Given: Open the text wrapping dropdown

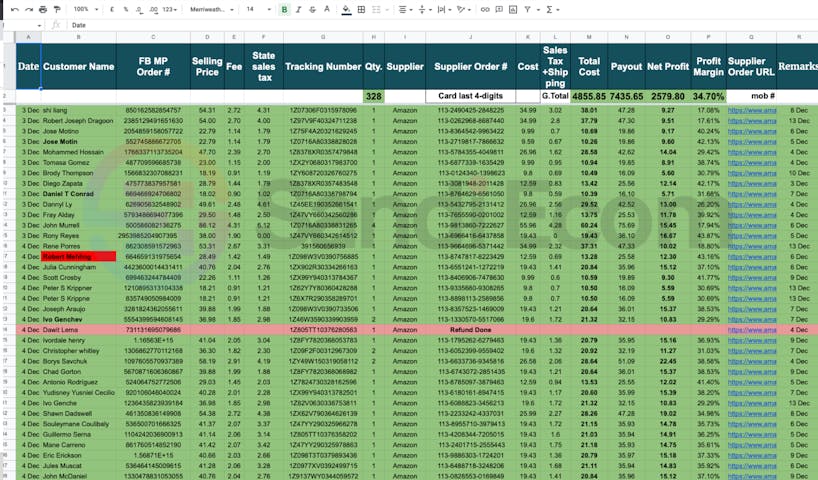Looking at the screenshot, I should (x=443, y=9).
